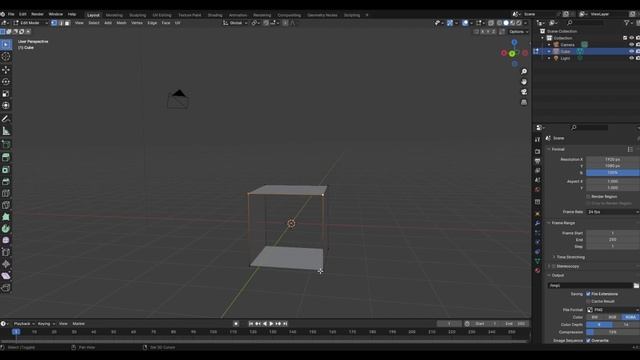Open the File Format PNG dropdown
640x360 pixels.
pyautogui.click(x=613, y=310)
